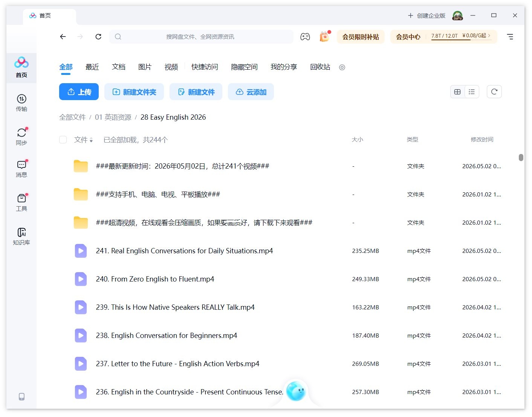This screenshot has width=532, height=417.
Task: Click the 首页 window tab
Action: (x=49, y=16)
